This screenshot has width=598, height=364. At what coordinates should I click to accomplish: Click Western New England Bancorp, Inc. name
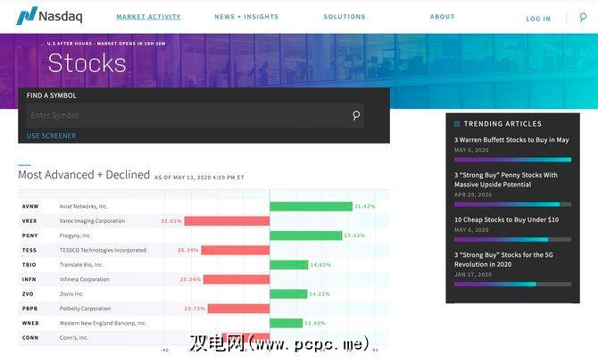tap(103, 323)
